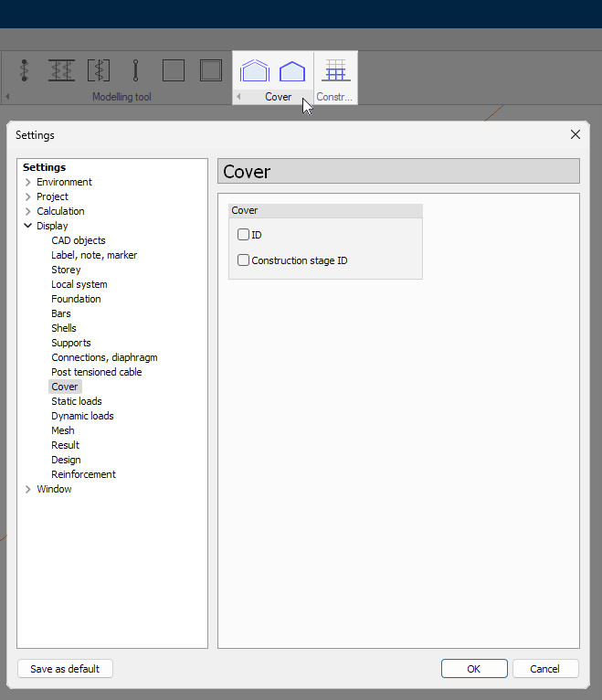Screen dimensions: 602x700
Task: Expand the Project tree node
Action: click(28, 196)
